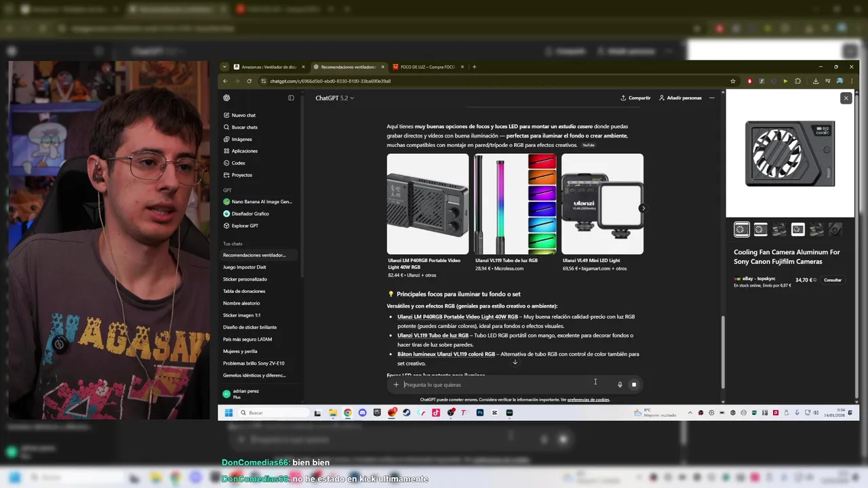This screenshot has width=868, height=488.
Task: Select fourth white-background fan thumbnail in panel
Action: (797, 230)
